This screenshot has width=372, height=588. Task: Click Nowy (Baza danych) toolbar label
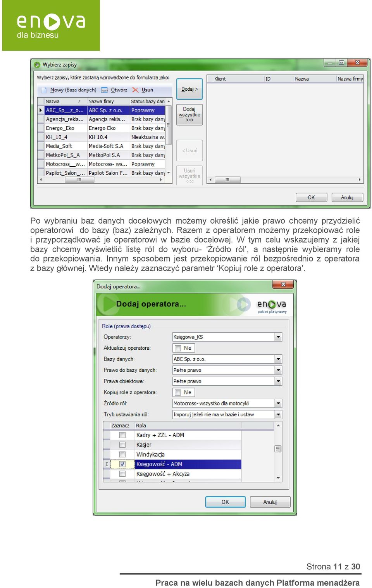(x=73, y=90)
